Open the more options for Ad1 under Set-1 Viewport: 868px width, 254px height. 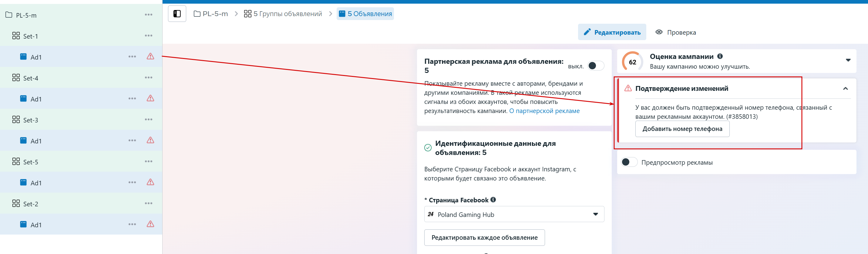pyautogui.click(x=132, y=57)
